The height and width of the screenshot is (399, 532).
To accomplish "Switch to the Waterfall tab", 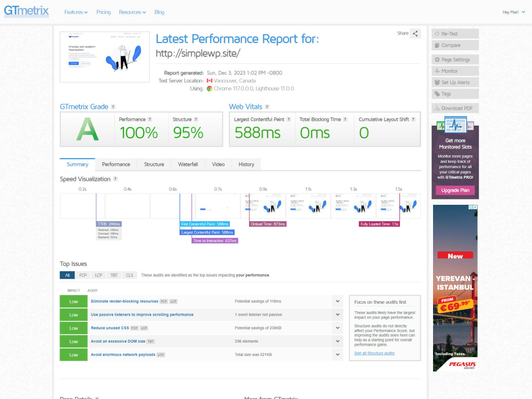I will 188,164.
